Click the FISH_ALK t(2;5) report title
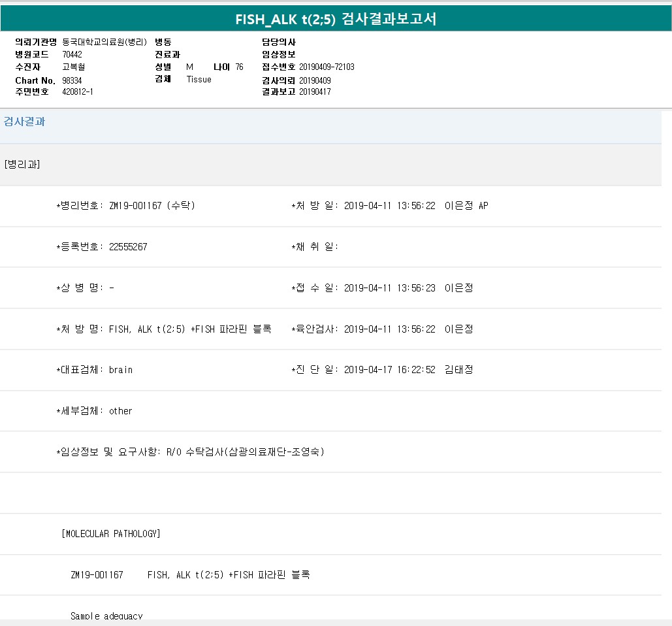The image size is (672, 626). coord(336,19)
